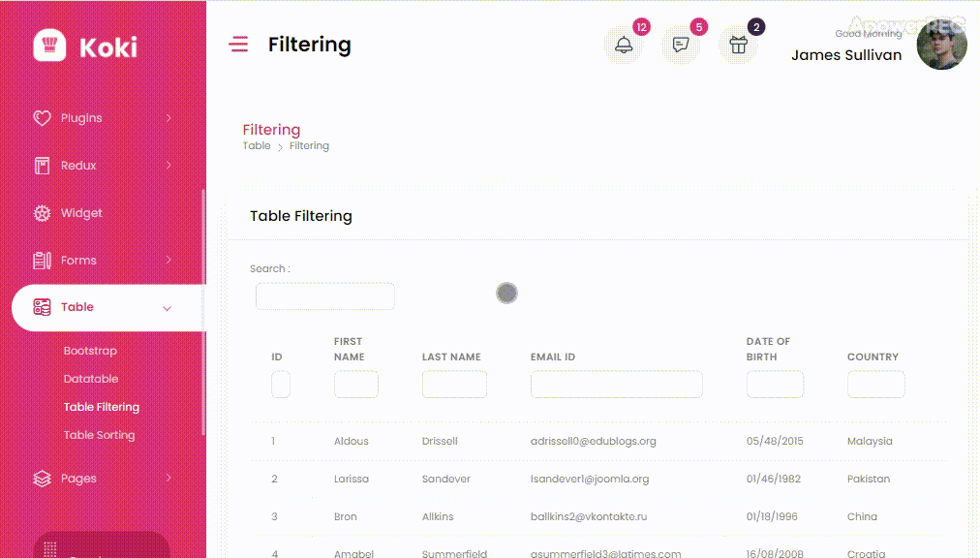
Task: Focus the Email ID filter field
Action: pyautogui.click(x=616, y=385)
